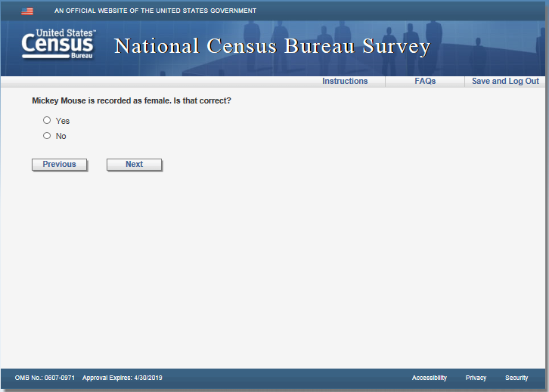Click the National Census Bureau Survey title

(x=272, y=46)
